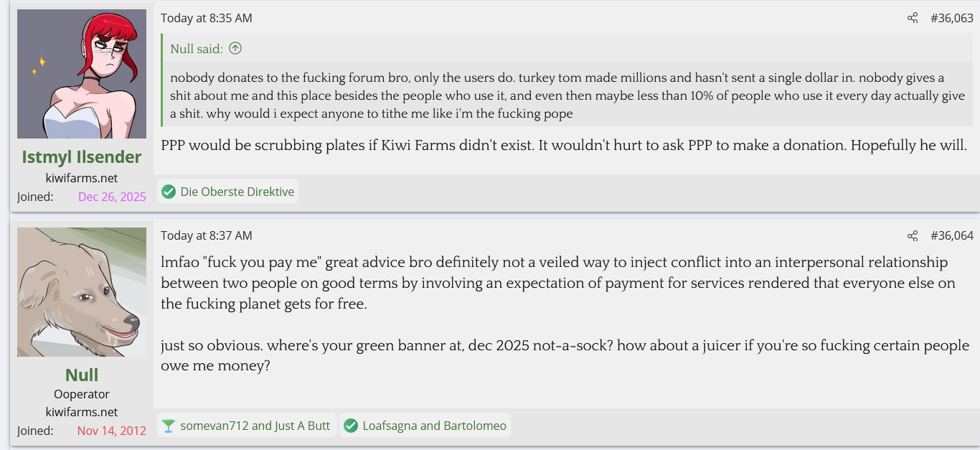
Task: Click the 'Today at 8:35 AM' timestamp
Action: 207,19
